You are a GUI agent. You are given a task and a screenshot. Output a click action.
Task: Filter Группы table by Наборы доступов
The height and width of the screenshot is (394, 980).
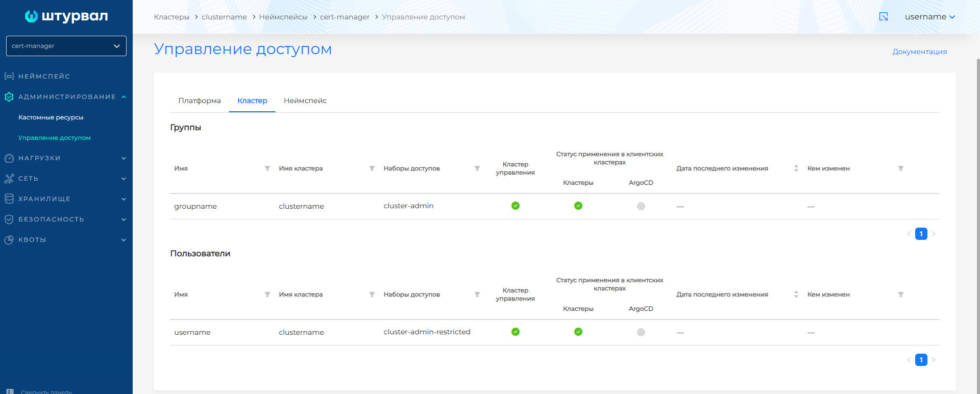pyautogui.click(x=477, y=168)
